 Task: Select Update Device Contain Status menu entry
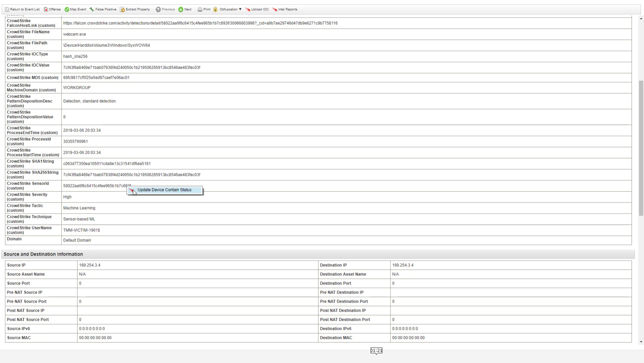coord(165,190)
